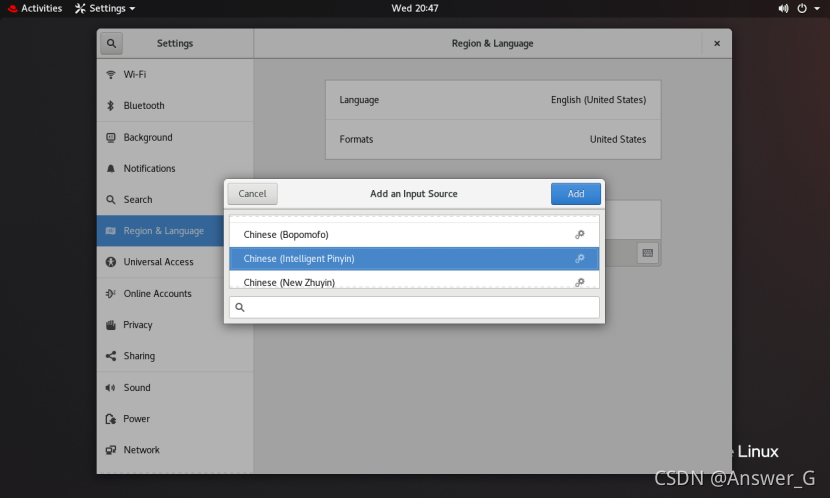Screen dimensions: 831x499
Task: Click the Sound speaker icon in sidebar
Action: 110,388
